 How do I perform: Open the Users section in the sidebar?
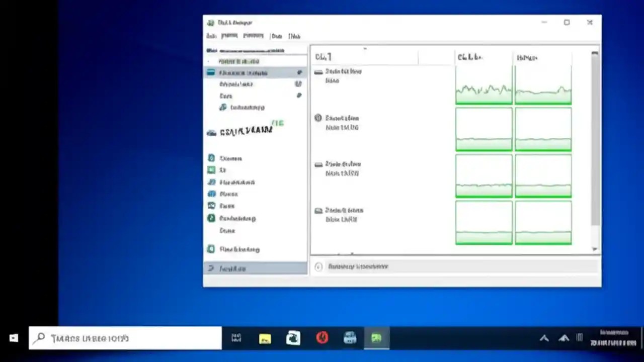tap(230, 206)
